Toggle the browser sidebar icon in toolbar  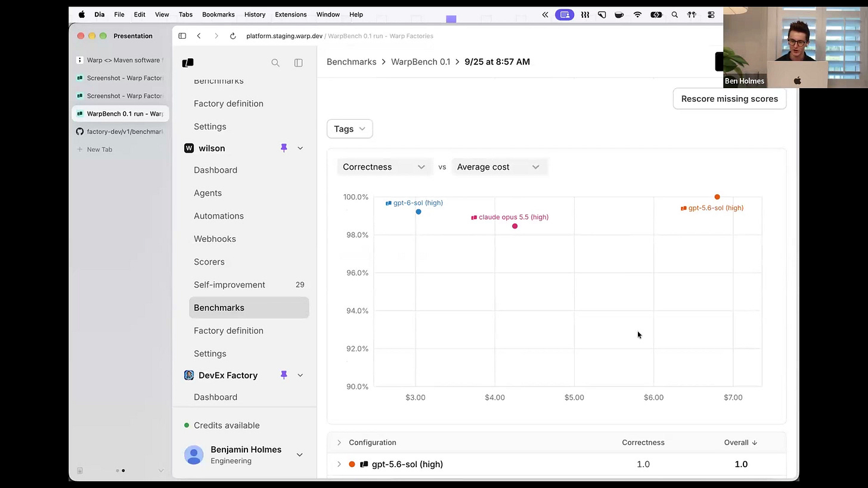point(182,36)
